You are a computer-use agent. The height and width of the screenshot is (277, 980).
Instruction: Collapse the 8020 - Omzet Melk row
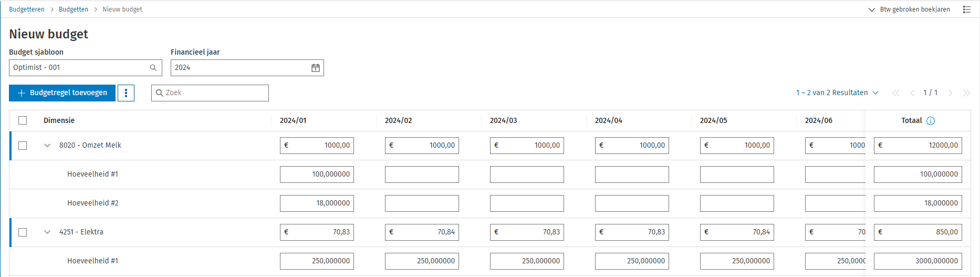click(47, 146)
